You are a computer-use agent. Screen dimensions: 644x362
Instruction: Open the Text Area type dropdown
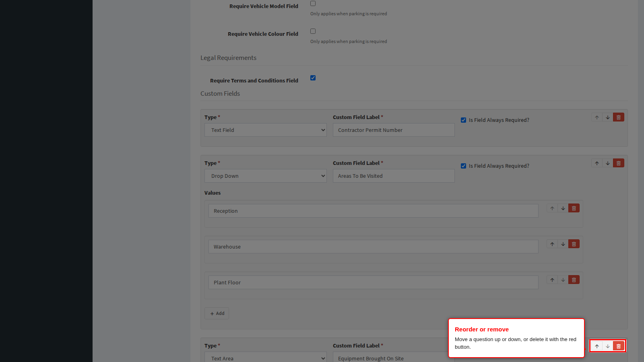[x=266, y=357]
